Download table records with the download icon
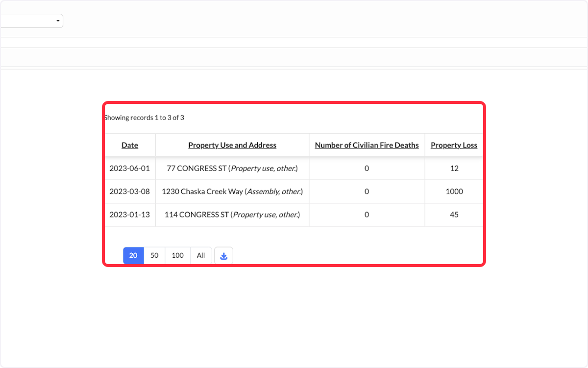 point(223,256)
